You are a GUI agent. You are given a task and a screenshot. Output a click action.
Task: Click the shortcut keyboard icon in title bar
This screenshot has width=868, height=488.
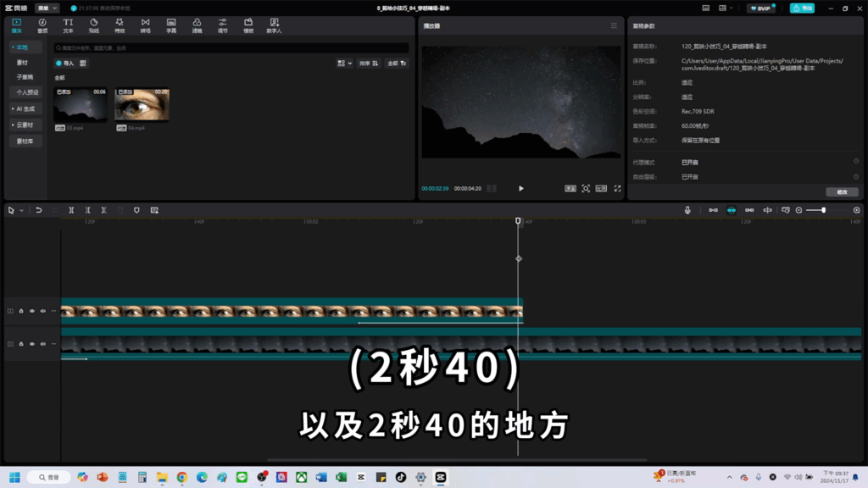tap(706, 8)
